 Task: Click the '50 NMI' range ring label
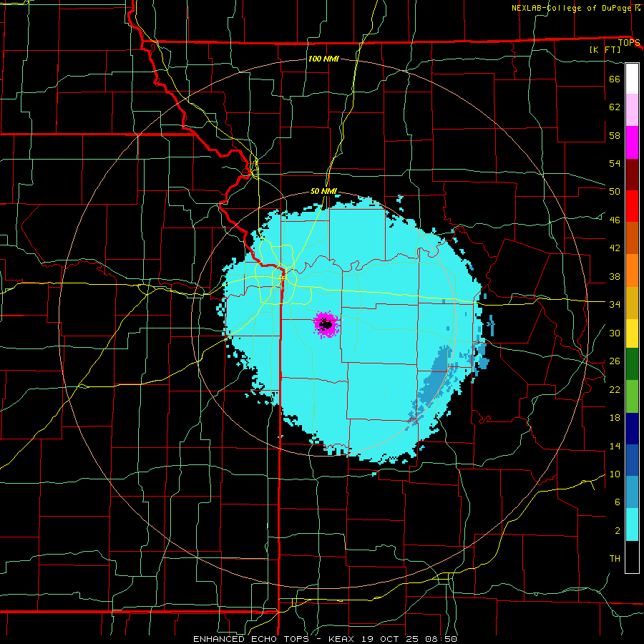(x=323, y=191)
